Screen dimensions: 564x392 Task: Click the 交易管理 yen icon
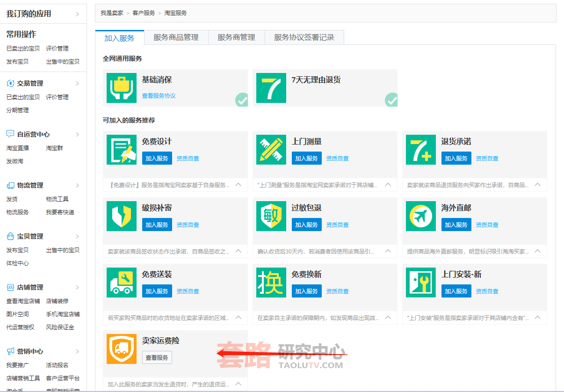click(10, 83)
